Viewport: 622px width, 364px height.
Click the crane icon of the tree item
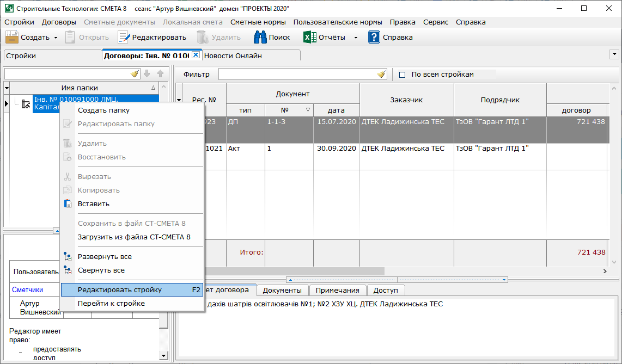[x=26, y=103]
